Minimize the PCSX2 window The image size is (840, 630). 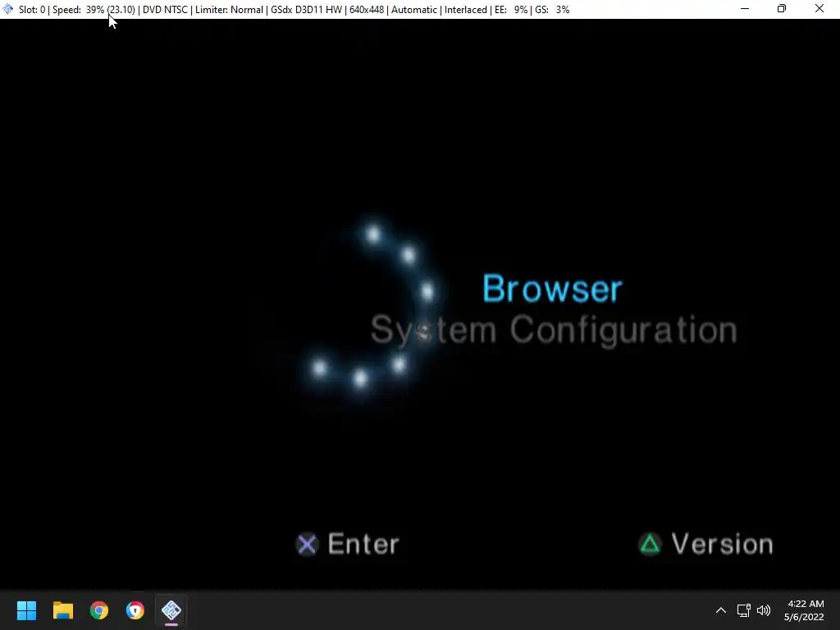(x=745, y=9)
